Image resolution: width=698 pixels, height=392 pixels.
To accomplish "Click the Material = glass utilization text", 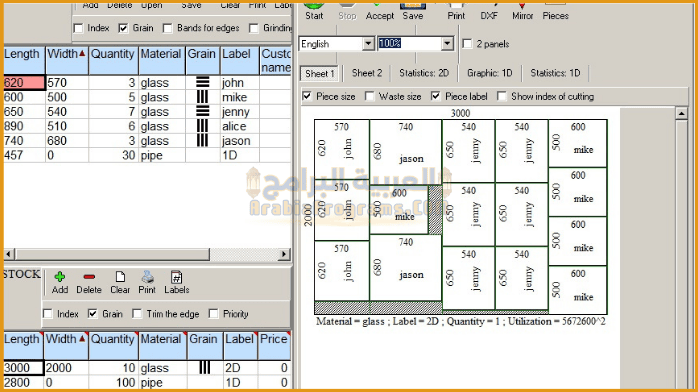I will (x=461, y=321).
